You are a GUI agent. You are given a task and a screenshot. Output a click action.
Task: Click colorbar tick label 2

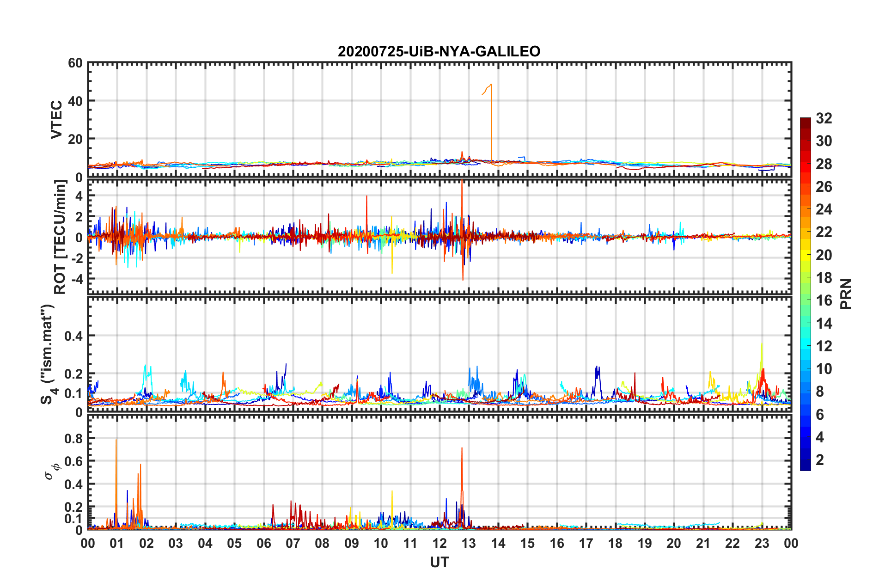[820, 459]
